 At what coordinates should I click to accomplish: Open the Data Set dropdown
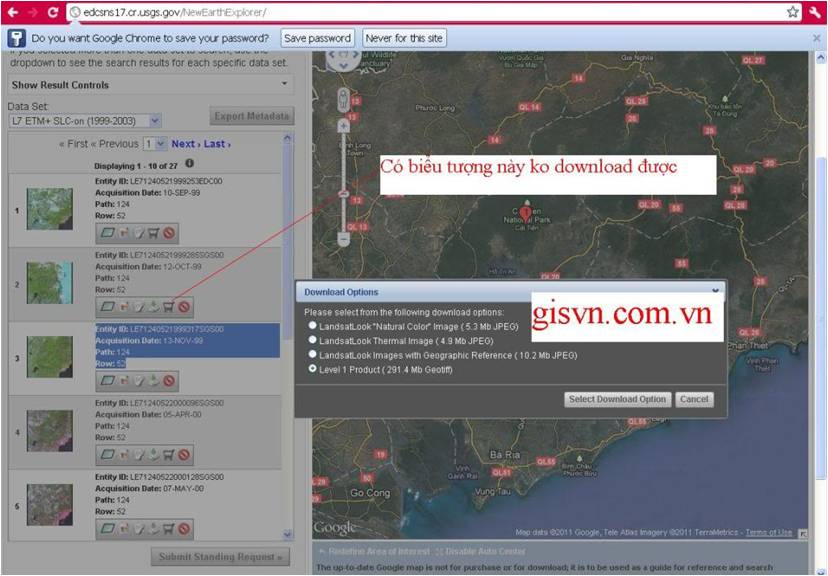click(85, 121)
